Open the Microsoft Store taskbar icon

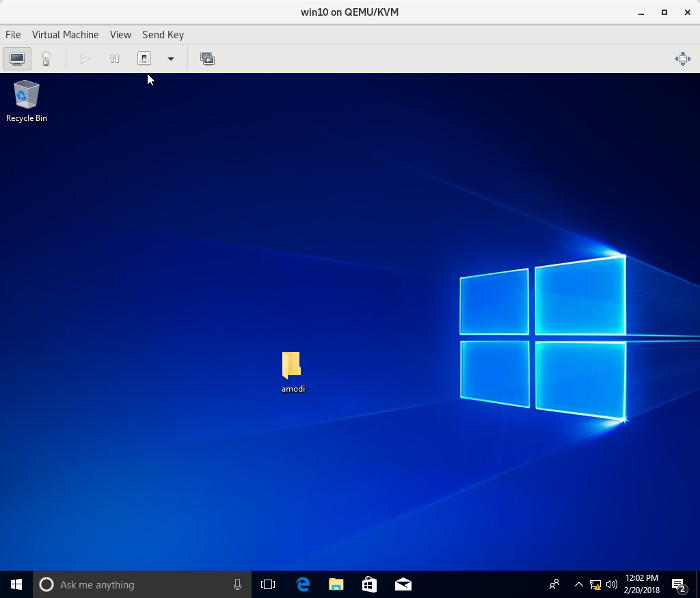(369, 584)
